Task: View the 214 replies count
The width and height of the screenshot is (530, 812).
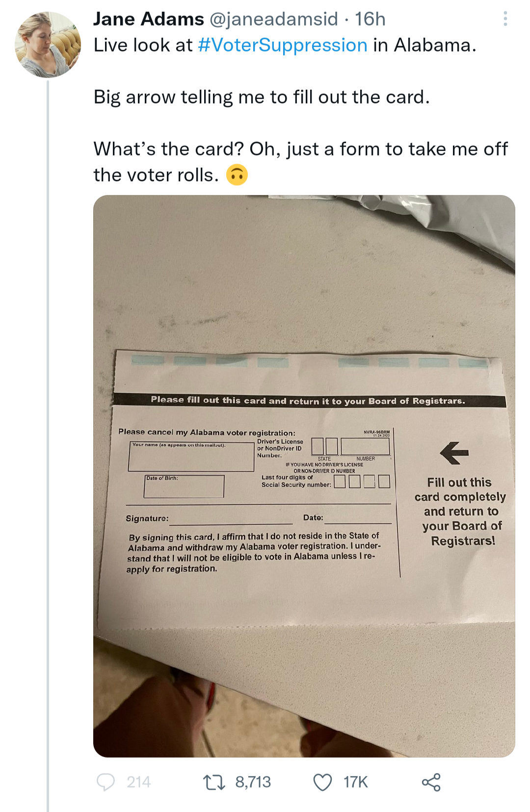Action: click(x=138, y=782)
